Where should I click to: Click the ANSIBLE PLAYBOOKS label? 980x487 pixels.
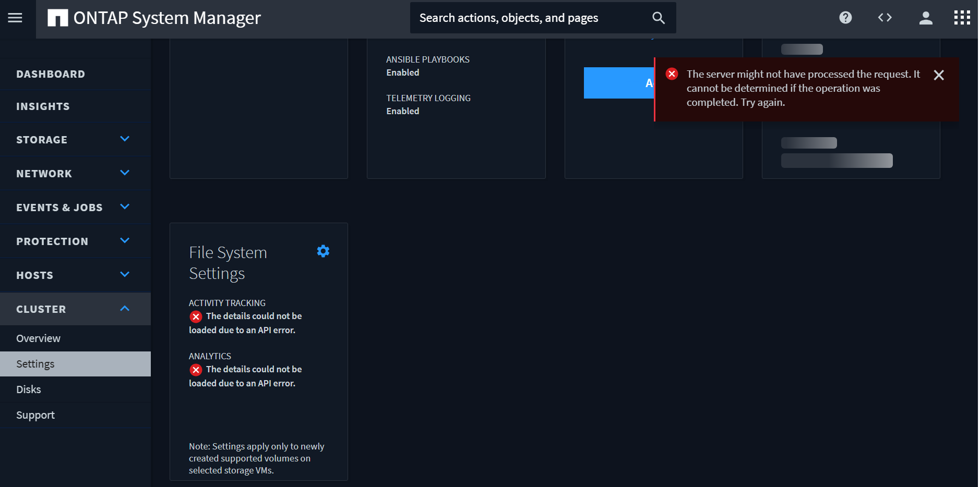click(x=428, y=59)
